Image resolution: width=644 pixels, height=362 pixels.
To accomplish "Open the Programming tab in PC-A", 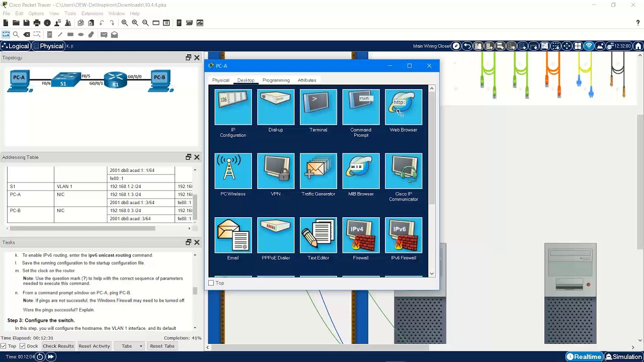I will click(276, 80).
